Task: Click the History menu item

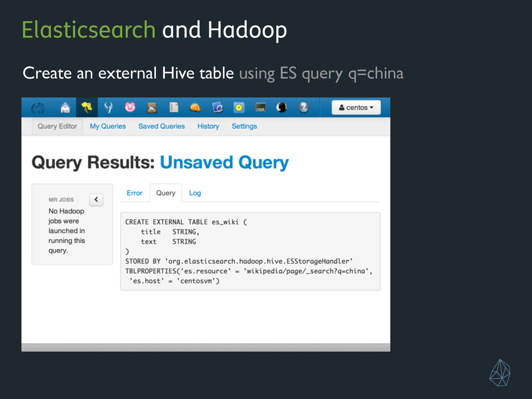Action: click(208, 126)
